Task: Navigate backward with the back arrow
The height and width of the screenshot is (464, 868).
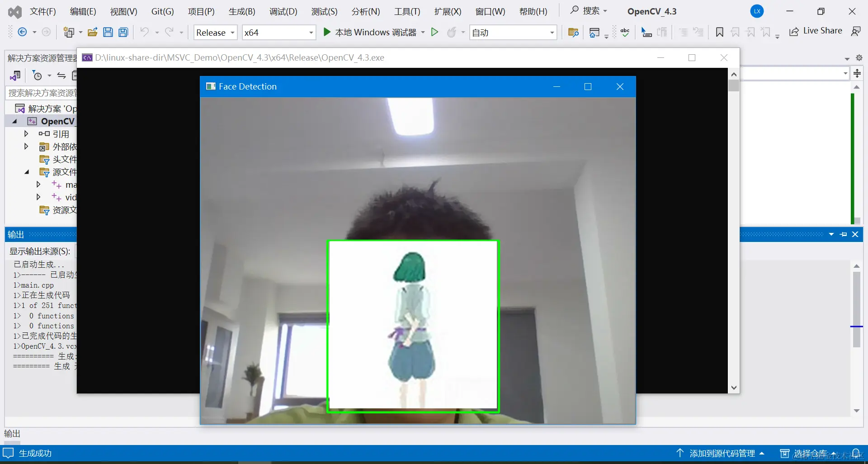Action: (x=22, y=32)
